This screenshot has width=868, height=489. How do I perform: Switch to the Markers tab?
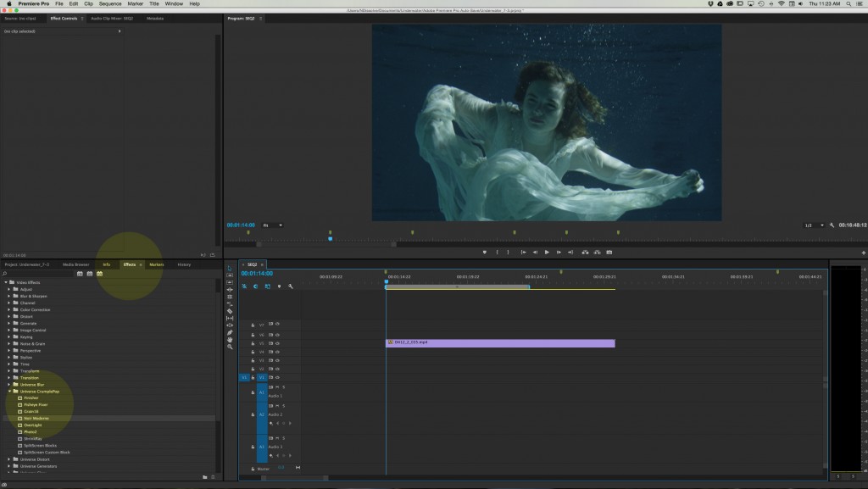156,264
